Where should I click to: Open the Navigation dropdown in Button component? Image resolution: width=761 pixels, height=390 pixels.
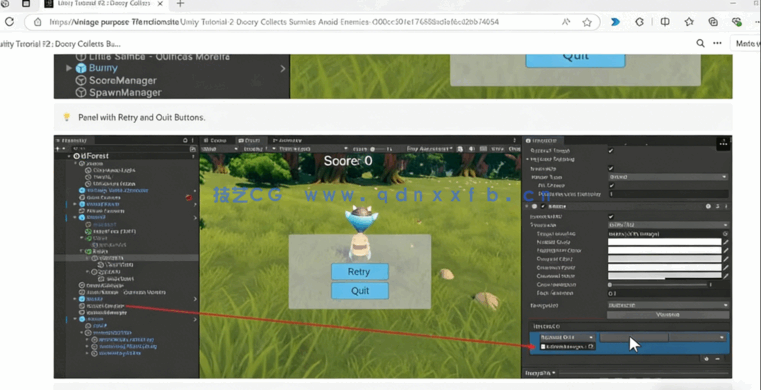point(668,305)
